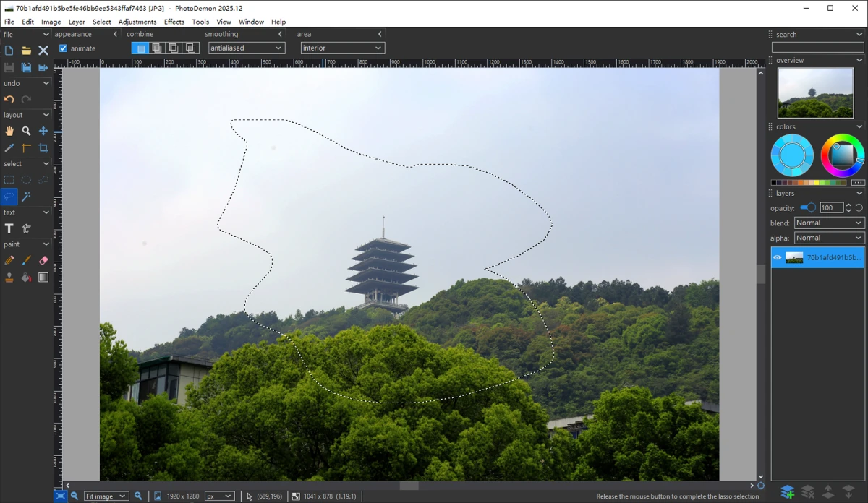The image size is (868, 503).
Task: Select the Color picker eyedropper tool
Action: click(x=9, y=148)
